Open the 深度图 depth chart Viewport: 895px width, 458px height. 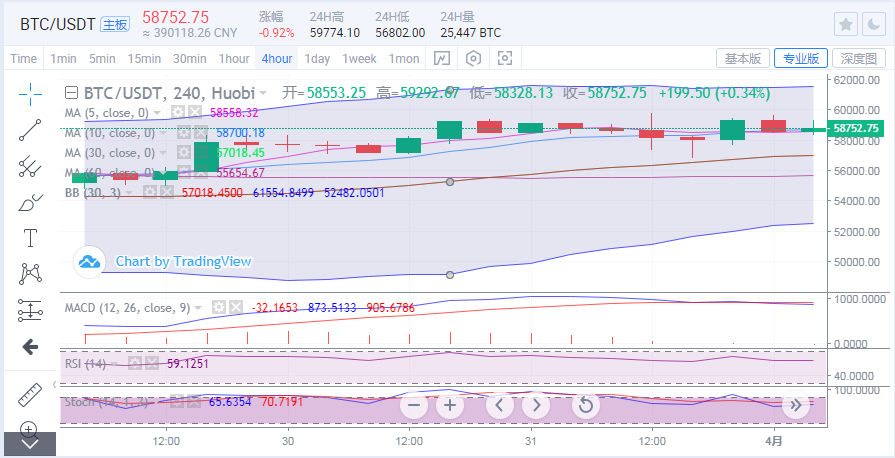(858, 58)
